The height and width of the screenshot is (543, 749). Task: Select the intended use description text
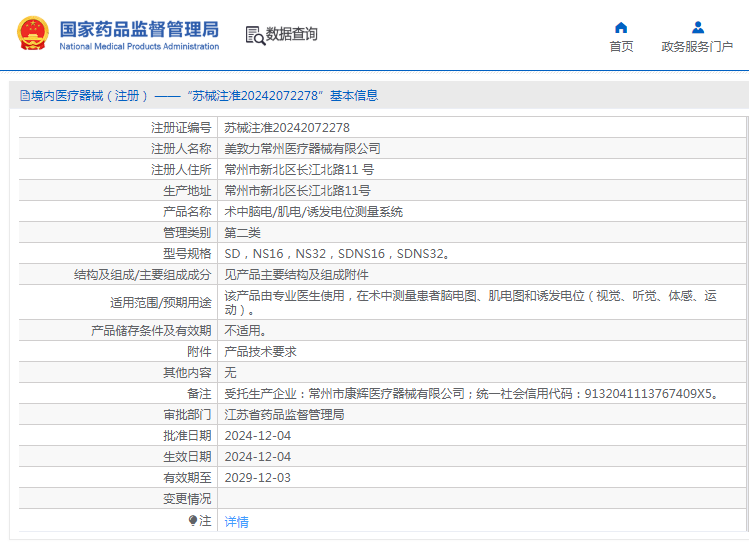471,302
